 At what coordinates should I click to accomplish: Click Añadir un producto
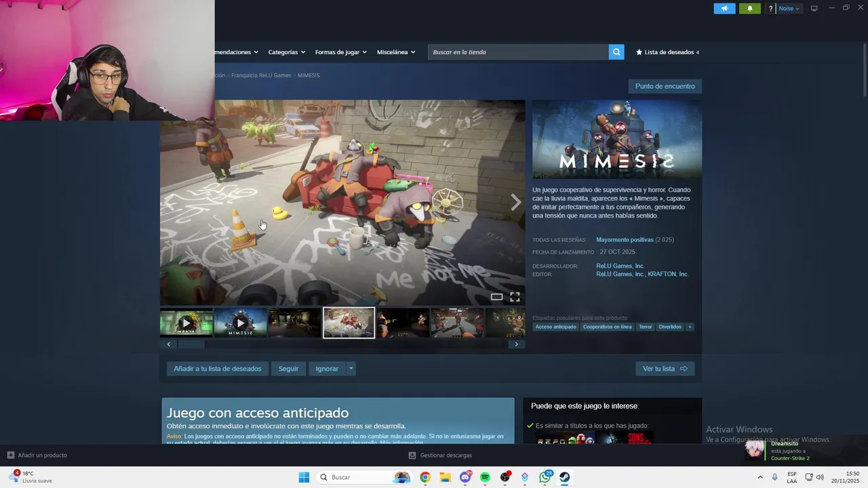tap(37, 455)
